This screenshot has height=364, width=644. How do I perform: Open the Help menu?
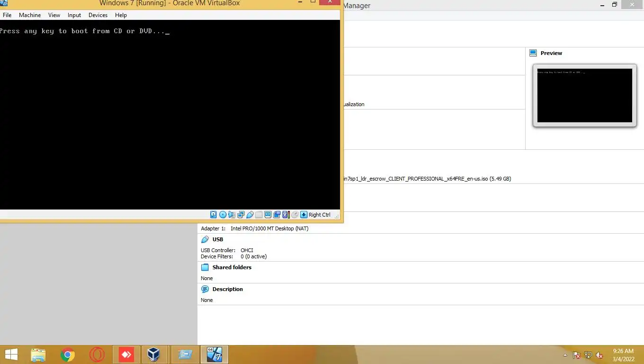click(x=121, y=15)
